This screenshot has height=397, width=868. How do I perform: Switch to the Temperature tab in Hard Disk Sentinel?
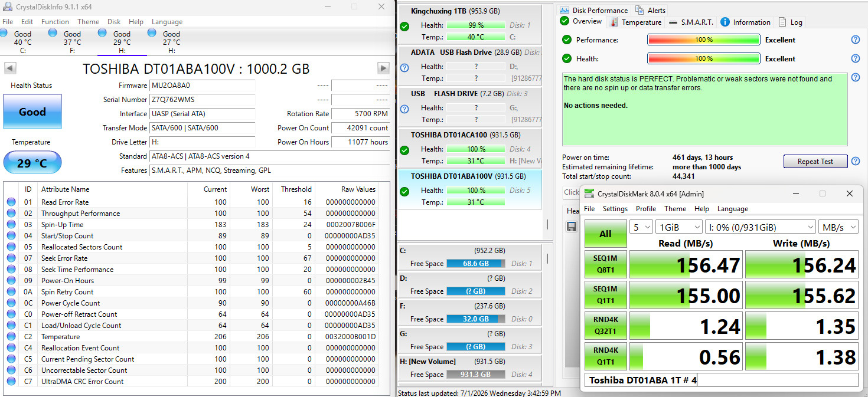tap(635, 22)
